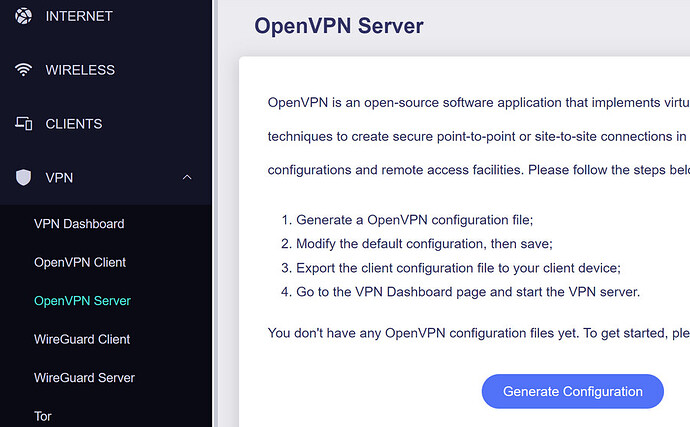This screenshot has width=690, height=427.
Task: Go to the WireGuard Server page
Action: click(x=84, y=378)
